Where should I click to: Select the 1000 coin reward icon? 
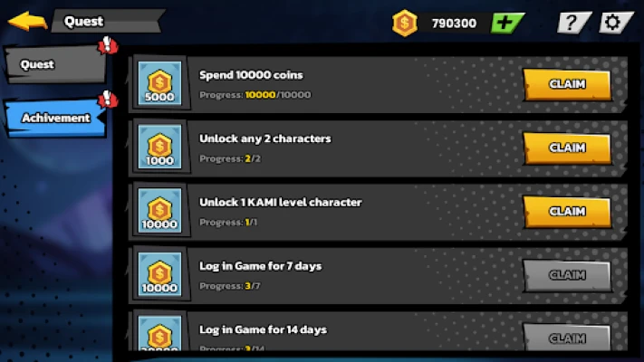coord(159,147)
